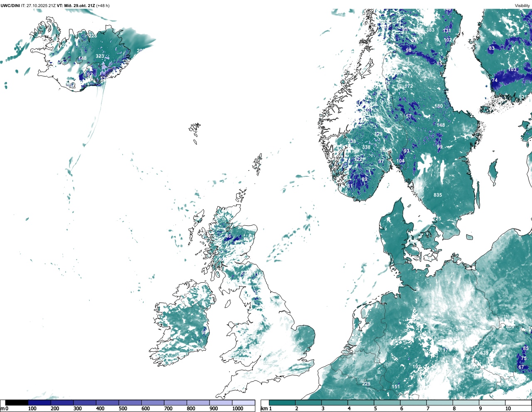Click the '5' tick on km scale
The height and width of the screenshot is (412, 532).
point(375,409)
